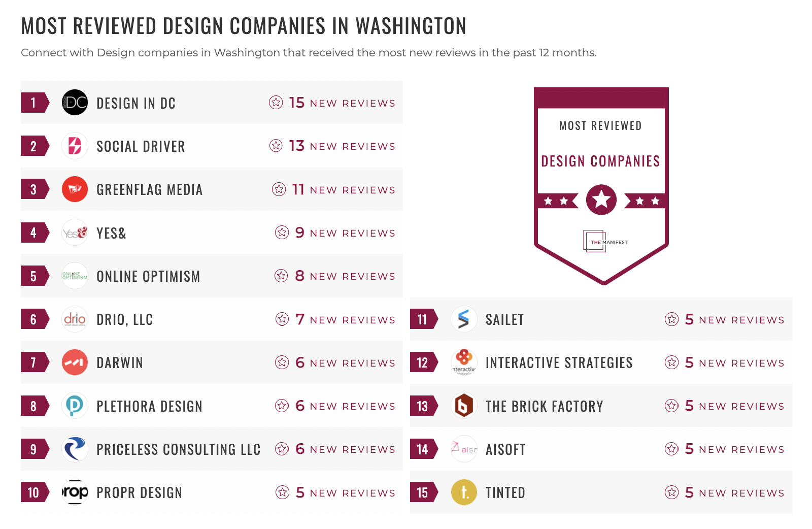This screenshot has height=529, width=812.
Task: Open the Yes& company name link
Action: coord(111,233)
